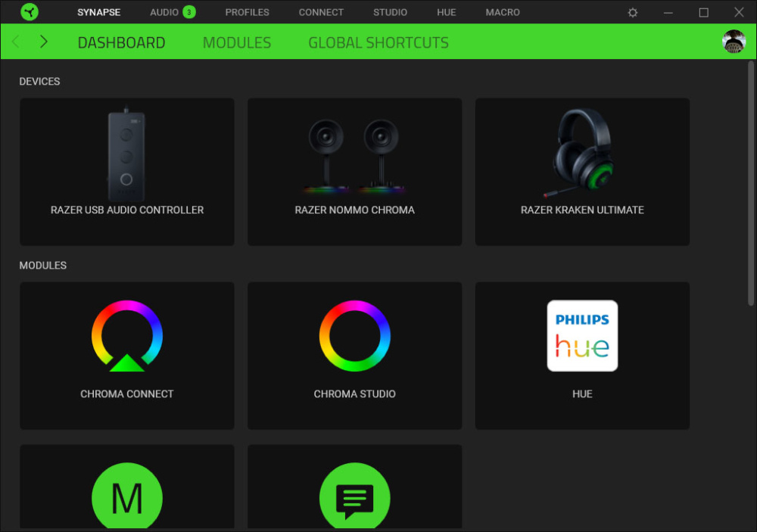Open the Profiles tab
The height and width of the screenshot is (532, 757).
(248, 13)
